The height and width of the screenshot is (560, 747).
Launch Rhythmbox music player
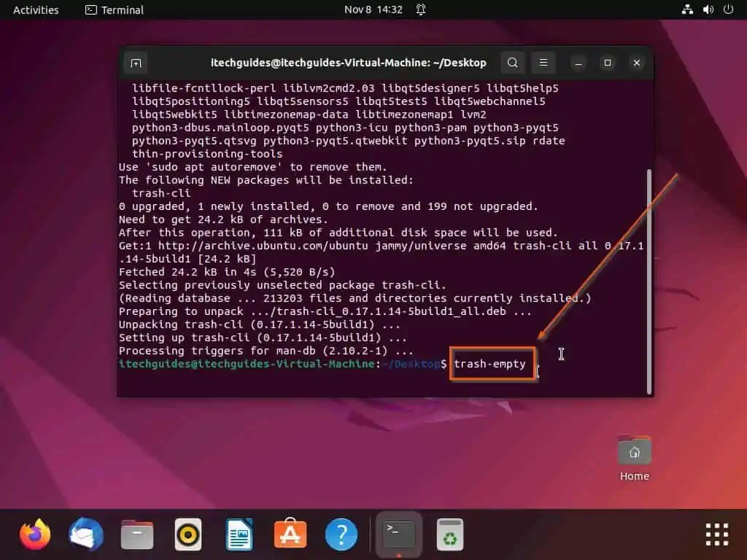click(188, 534)
